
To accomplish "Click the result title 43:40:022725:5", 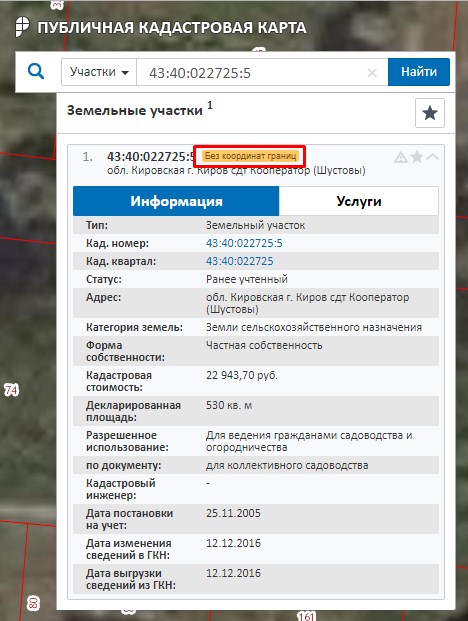I will 151,156.
